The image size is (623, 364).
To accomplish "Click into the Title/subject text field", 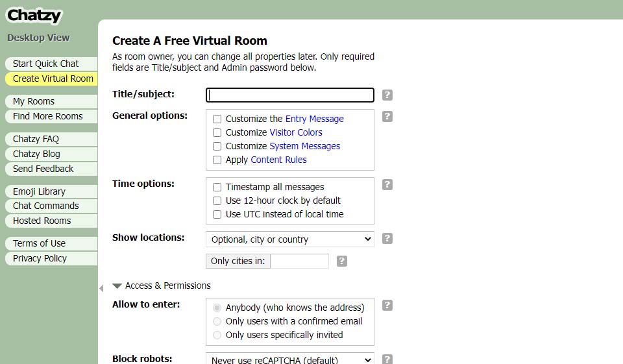I will point(289,95).
